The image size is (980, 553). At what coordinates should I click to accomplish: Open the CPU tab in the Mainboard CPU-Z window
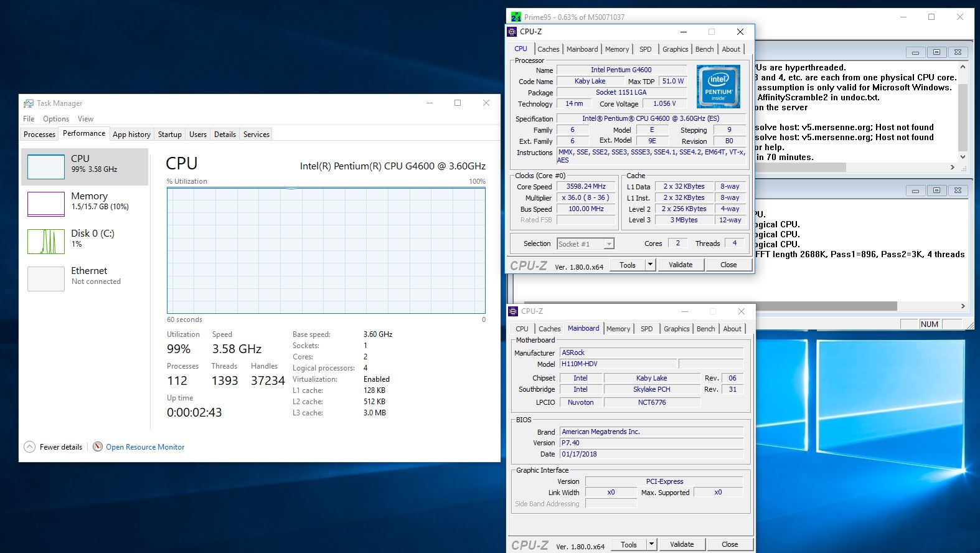click(x=522, y=329)
